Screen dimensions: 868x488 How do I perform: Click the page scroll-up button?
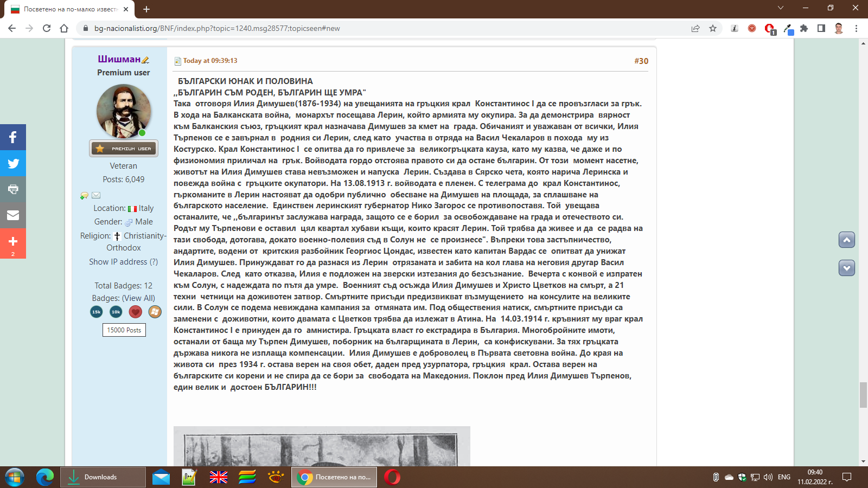(x=847, y=240)
